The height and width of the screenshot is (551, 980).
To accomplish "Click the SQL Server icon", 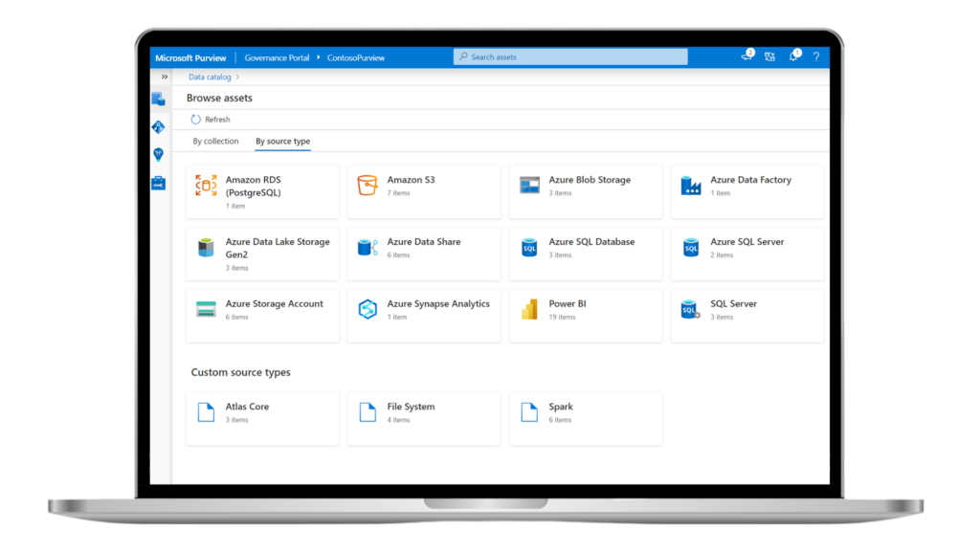I will [691, 309].
